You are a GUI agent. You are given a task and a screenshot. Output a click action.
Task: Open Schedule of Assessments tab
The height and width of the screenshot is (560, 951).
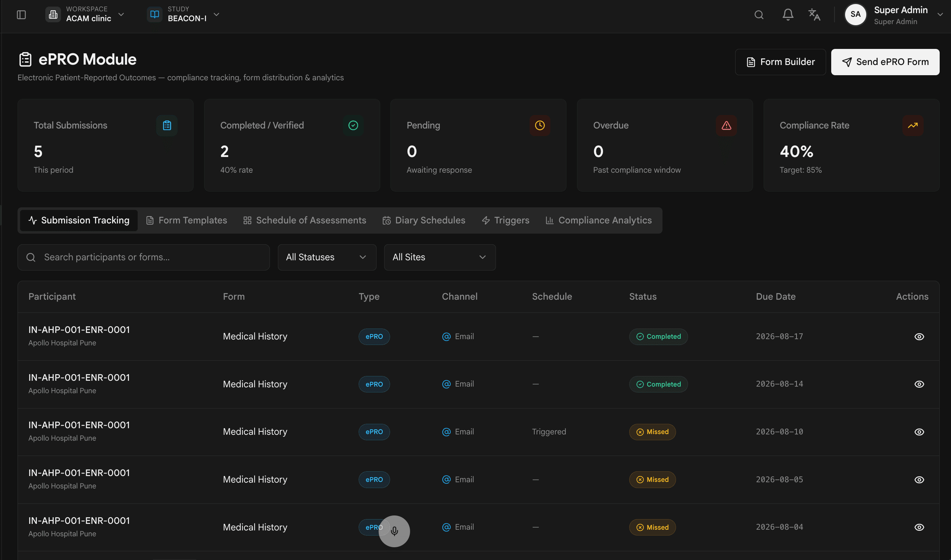tap(305, 220)
